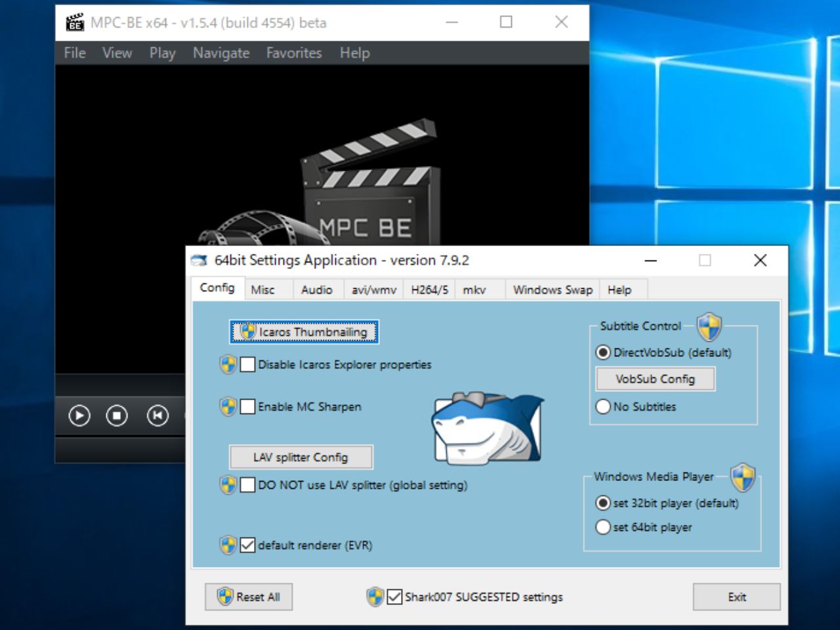Click the shield icon next to default renderer
This screenshot has width=840, height=630.
(228, 545)
